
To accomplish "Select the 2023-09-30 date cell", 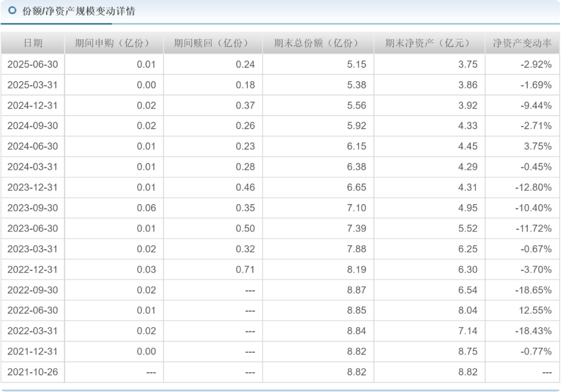I will 32,208.
